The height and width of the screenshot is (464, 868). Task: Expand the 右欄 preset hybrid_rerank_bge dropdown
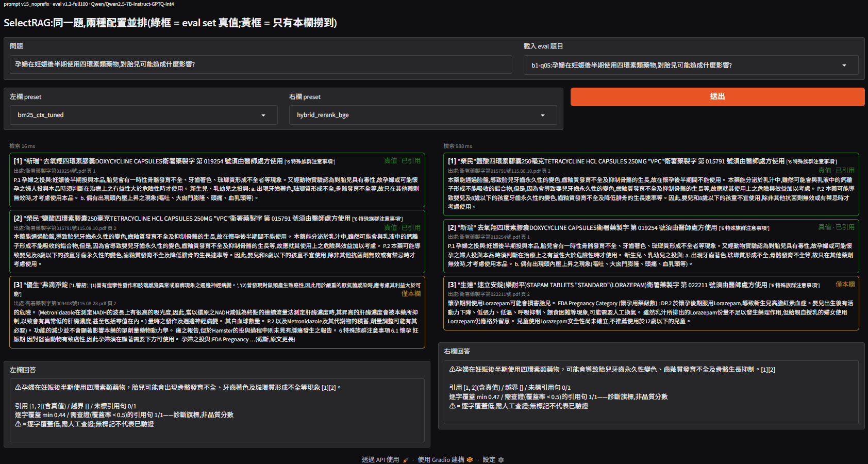pos(423,115)
